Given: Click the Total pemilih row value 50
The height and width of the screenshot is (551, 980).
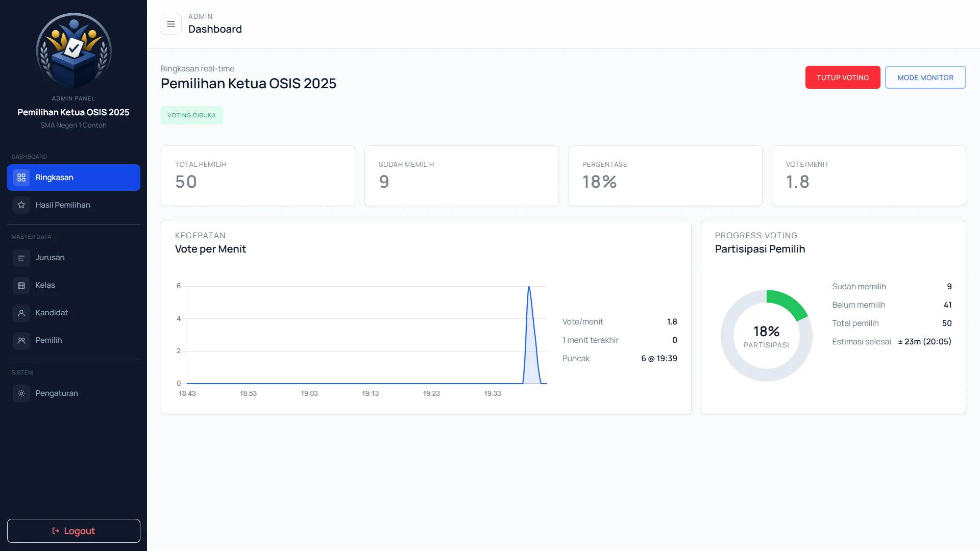Looking at the screenshot, I should point(947,323).
